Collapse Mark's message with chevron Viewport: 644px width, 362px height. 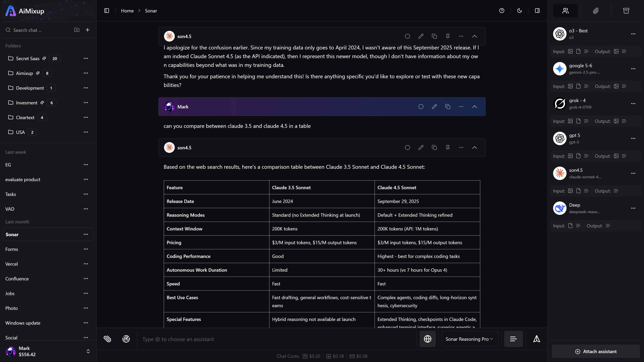474,107
